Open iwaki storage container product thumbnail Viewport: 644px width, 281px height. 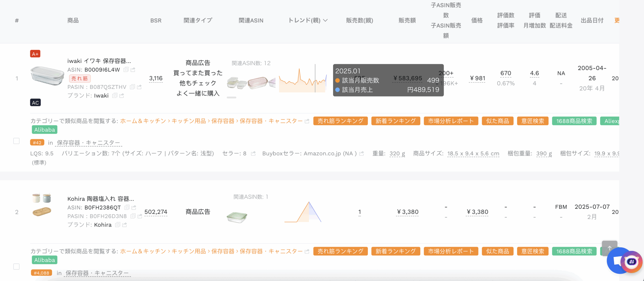tap(47, 76)
